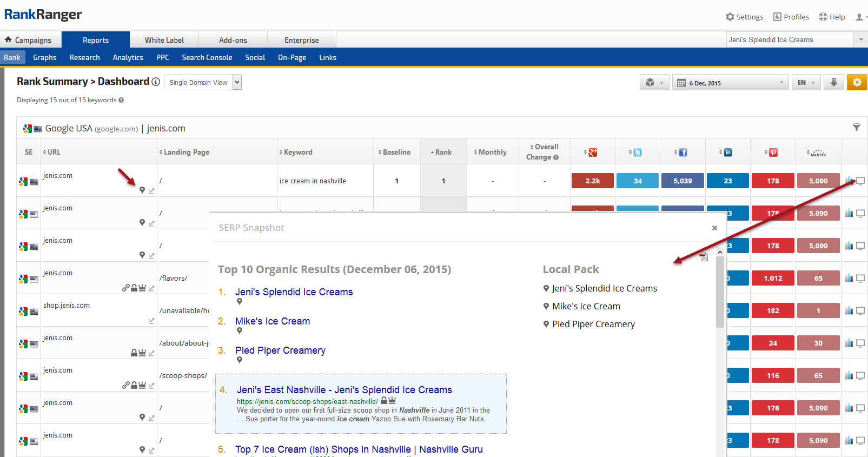Click the SERP Snapshot vertical scrollbar

(720, 292)
